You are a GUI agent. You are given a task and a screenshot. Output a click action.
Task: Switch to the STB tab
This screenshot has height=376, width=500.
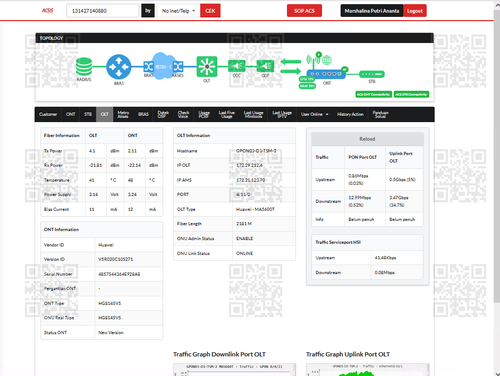[x=88, y=114]
